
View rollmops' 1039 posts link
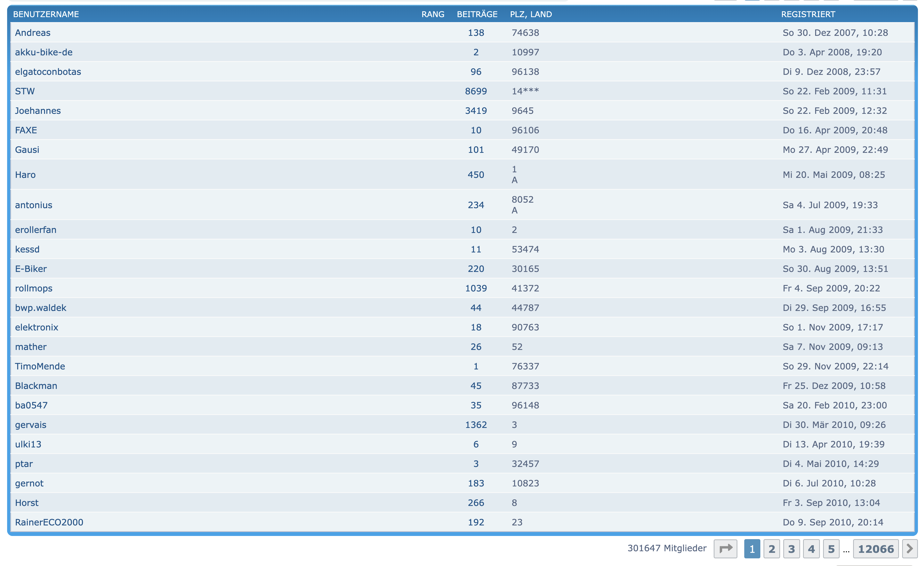[x=475, y=288]
